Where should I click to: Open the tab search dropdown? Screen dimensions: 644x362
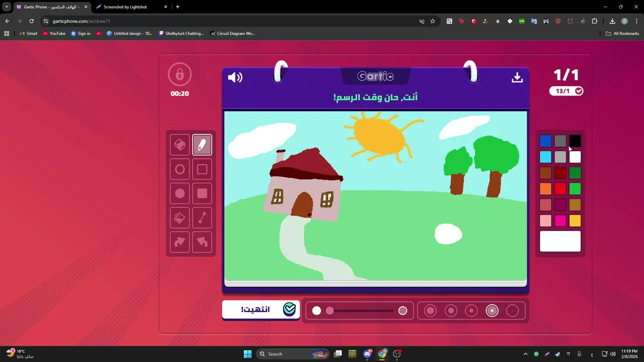[x=7, y=7]
